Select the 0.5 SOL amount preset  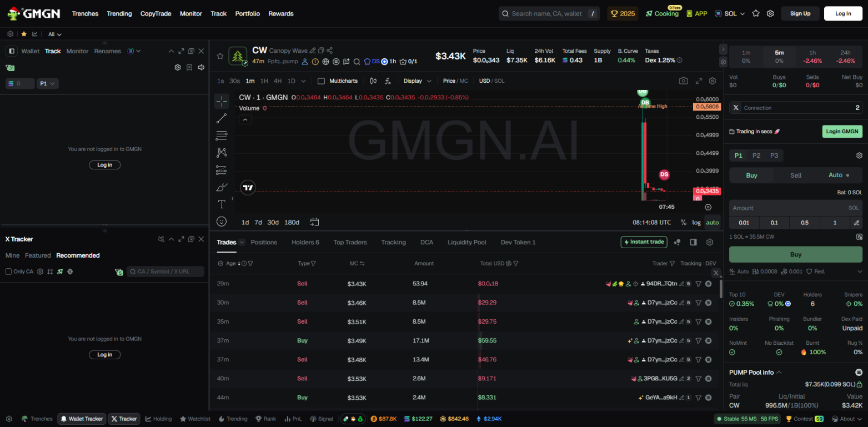(804, 222)
